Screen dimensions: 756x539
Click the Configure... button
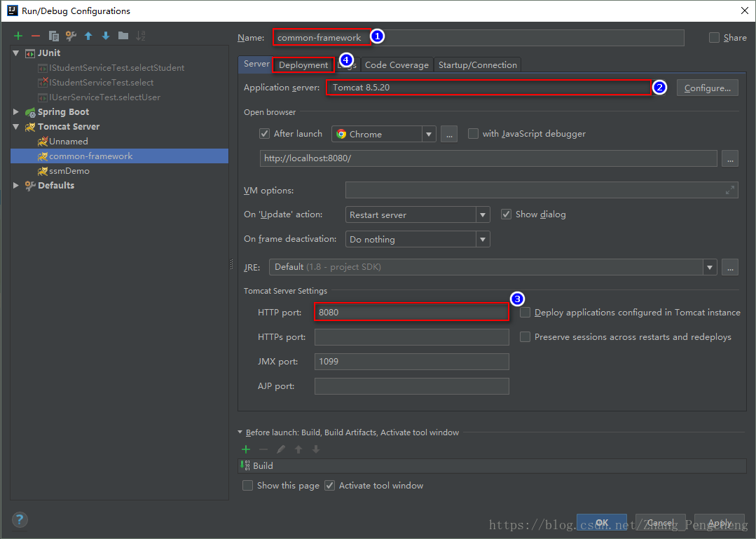click(707, 88)
